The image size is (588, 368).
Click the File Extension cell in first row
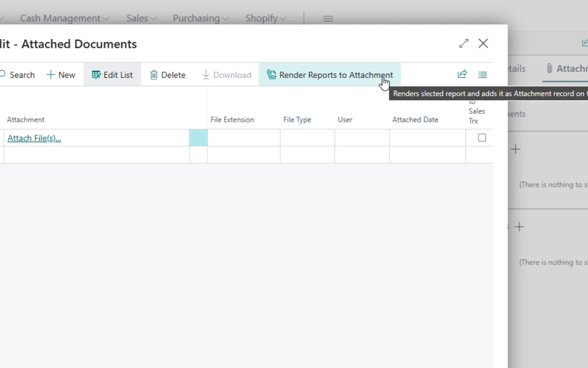pyautogui.click(x=244, y=138)
